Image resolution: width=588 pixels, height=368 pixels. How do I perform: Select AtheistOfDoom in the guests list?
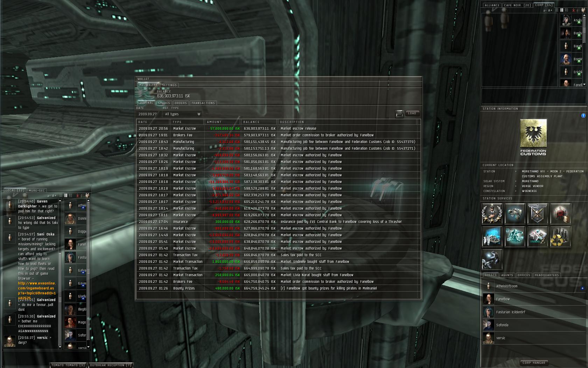coord(533,286)
